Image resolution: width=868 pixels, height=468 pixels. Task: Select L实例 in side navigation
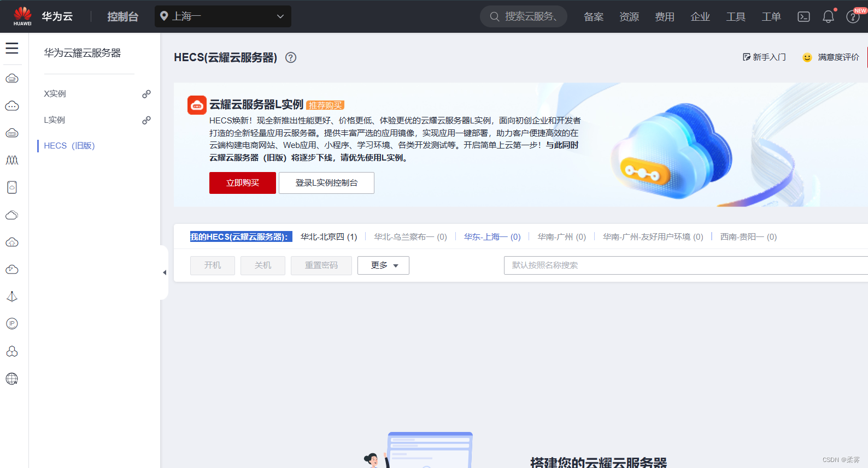click(54, 120)
